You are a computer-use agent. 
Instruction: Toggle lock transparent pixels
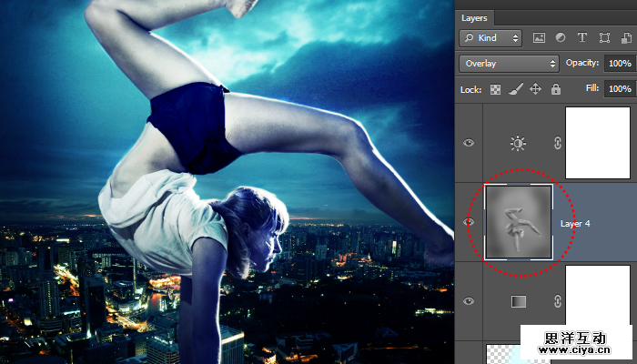[496, 89]
